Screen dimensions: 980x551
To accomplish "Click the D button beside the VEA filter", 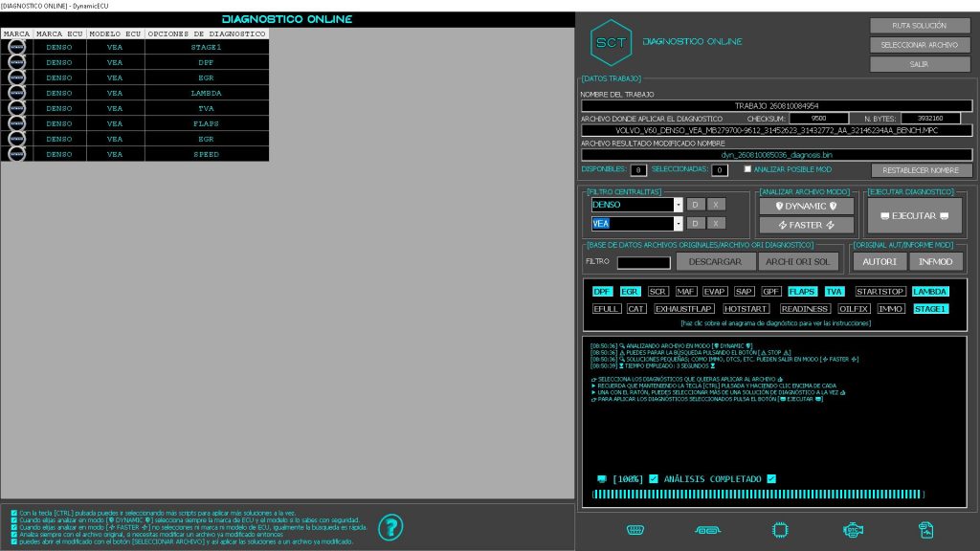I will [695, 223].
